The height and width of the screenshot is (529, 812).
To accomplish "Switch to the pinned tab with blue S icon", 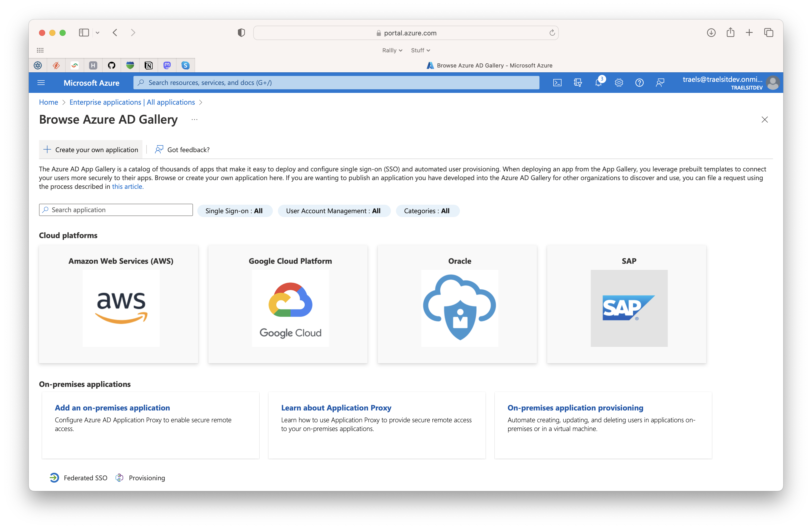I will click(185, 65).
